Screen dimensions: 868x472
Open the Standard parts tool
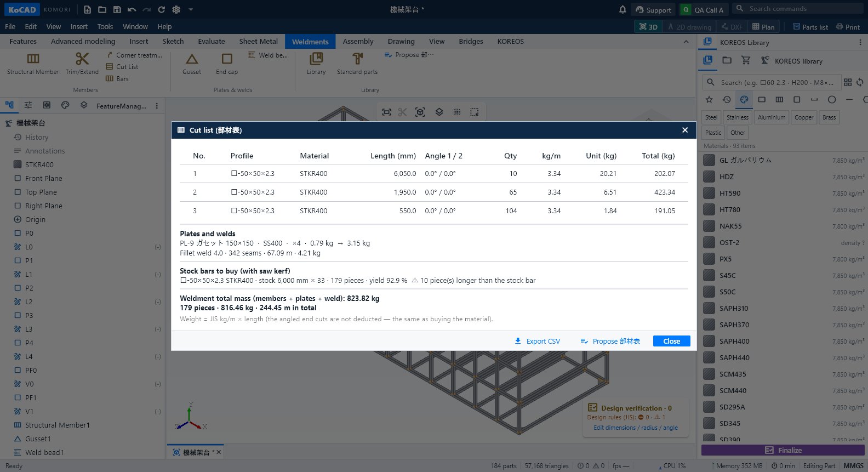coord(357,64)
